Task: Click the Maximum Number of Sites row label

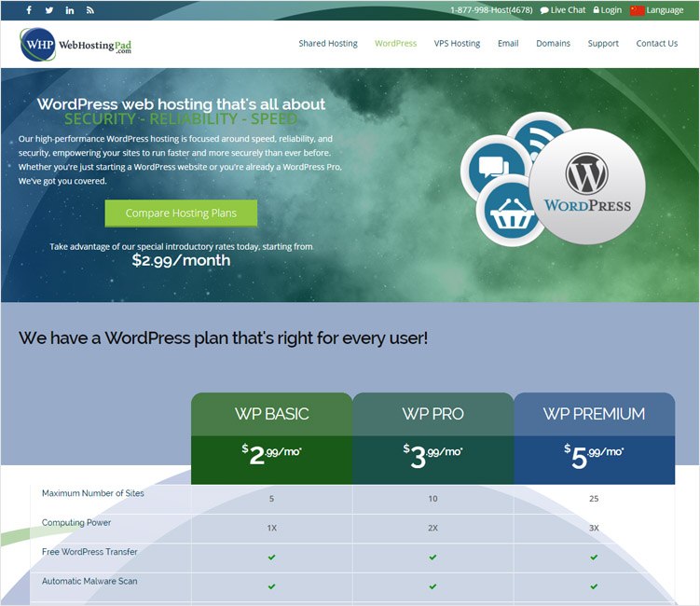Action: [x=93, y=493]
